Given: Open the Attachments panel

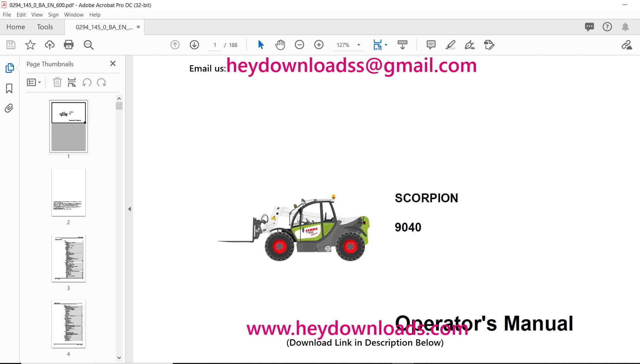Looking at the screenshot, I should point(9,108).
